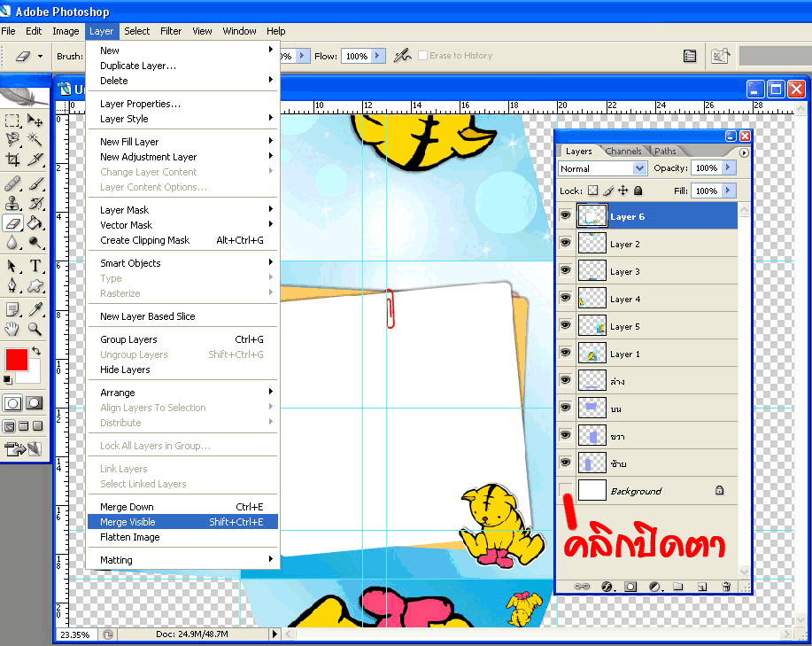
Task: Click the red foreground color swatch
Action: pos(16,360)
